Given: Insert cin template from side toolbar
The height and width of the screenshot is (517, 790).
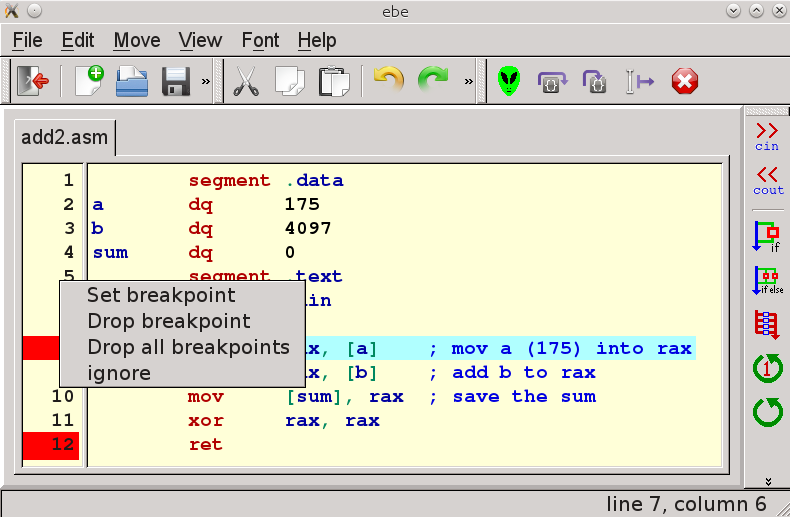Looking at the screenshot, I should tap(767, 137).
